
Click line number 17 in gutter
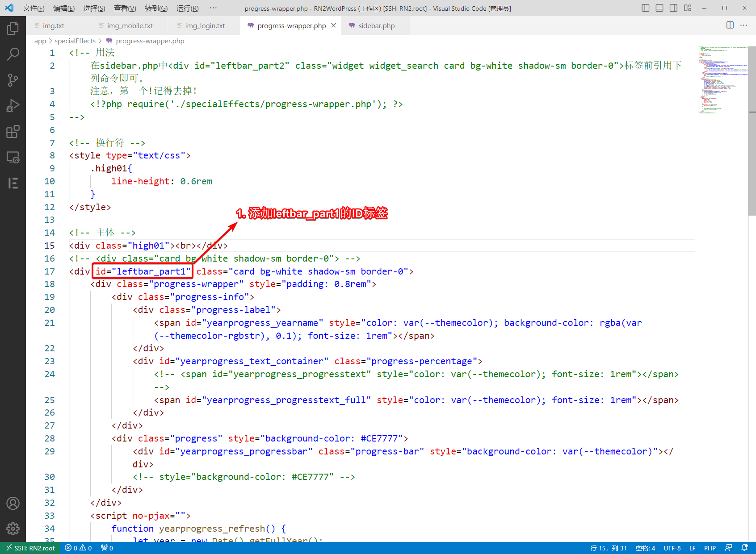[x=50, y=271]
